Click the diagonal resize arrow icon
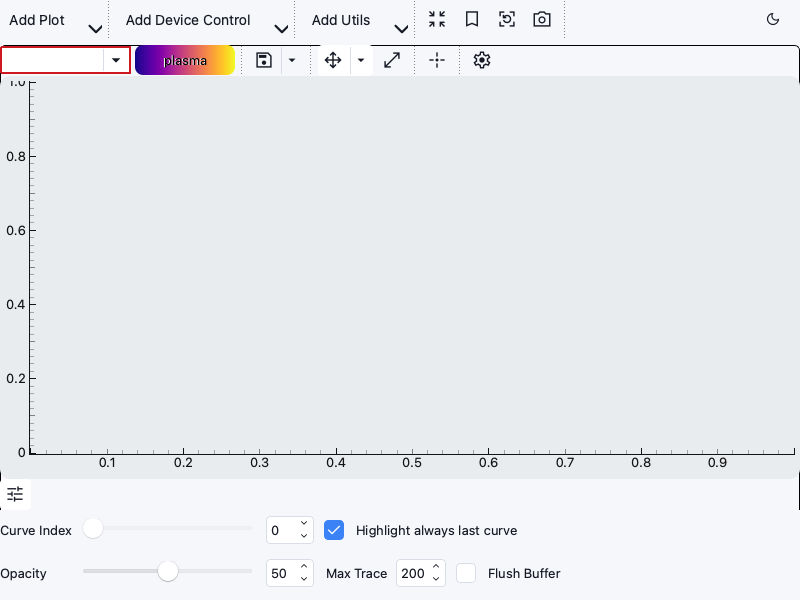The width and height of the screenshot is (800, 600). click(392, 60)
